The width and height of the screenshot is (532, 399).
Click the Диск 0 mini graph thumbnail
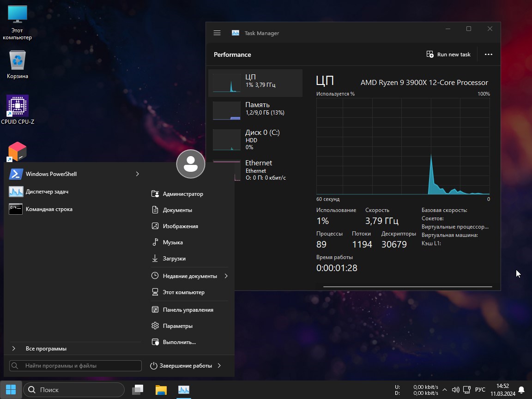(227, 139)
